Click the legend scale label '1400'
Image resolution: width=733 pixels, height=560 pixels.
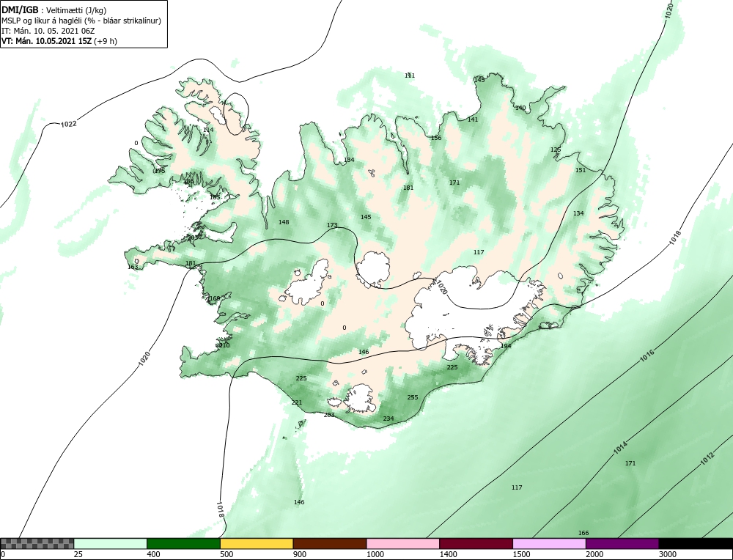click(448, 554)
